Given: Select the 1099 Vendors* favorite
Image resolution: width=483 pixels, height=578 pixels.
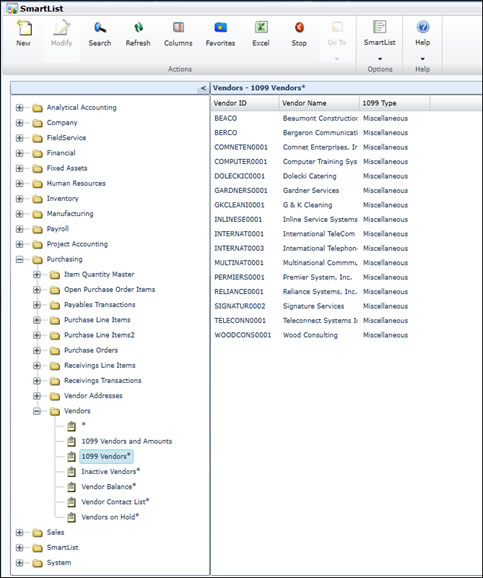Looking at the screenshot, I should (106, 456).
